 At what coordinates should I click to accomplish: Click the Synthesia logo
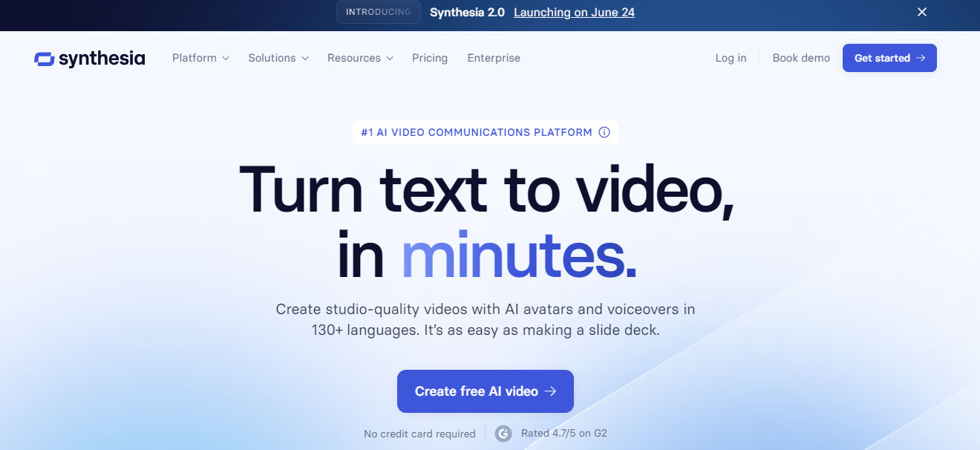pos(89,58)
